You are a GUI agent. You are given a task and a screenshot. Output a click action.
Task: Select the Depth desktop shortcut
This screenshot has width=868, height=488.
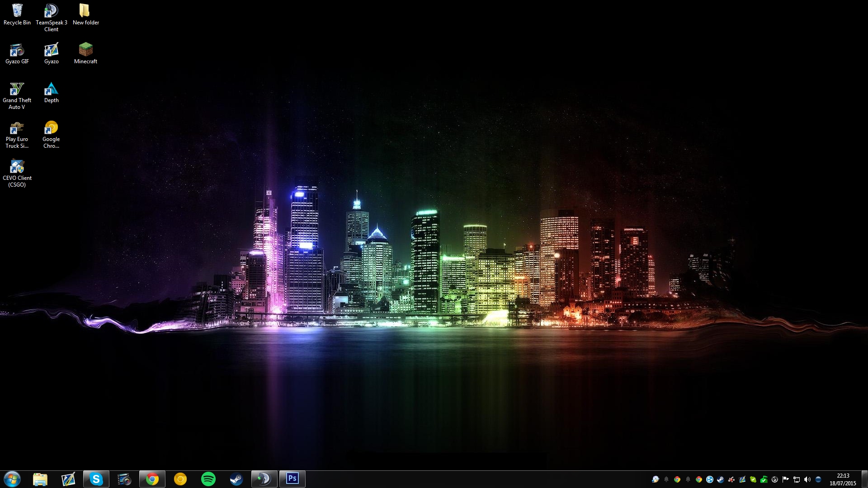click(51, 92)
